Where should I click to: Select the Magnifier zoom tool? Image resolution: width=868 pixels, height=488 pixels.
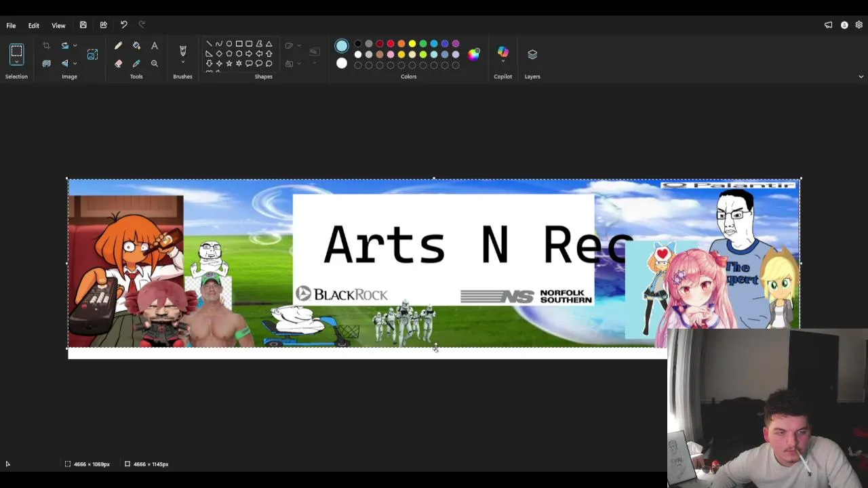[155, 63]
